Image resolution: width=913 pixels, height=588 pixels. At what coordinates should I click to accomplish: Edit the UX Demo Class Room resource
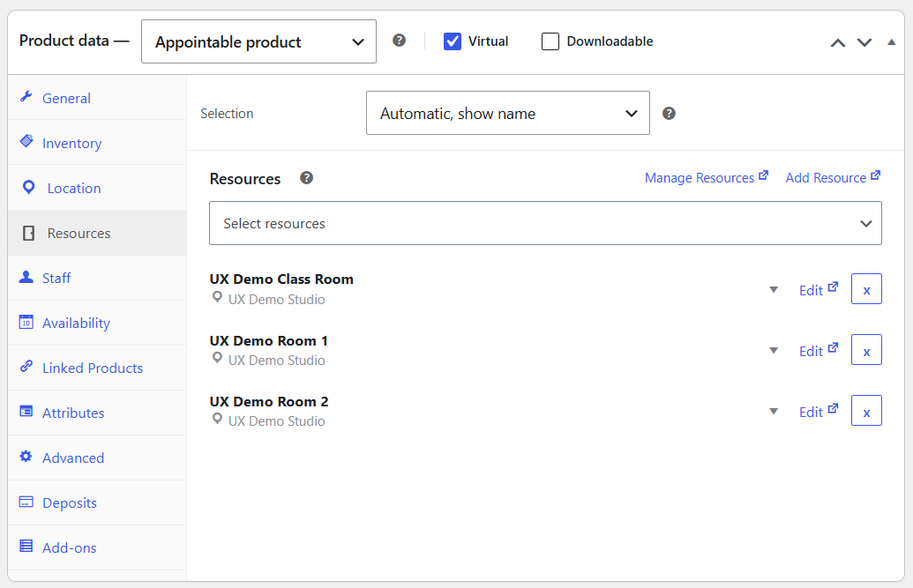click(x=818, y=289)
